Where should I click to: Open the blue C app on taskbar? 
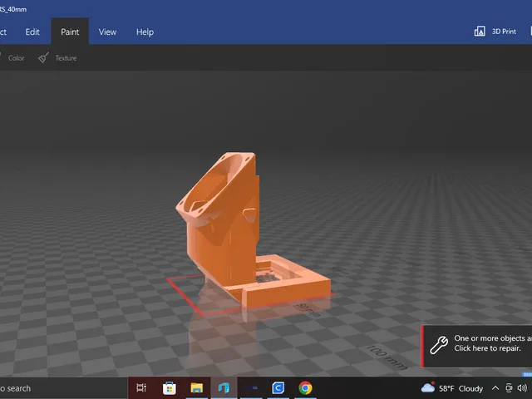click(x=278, y=388)
